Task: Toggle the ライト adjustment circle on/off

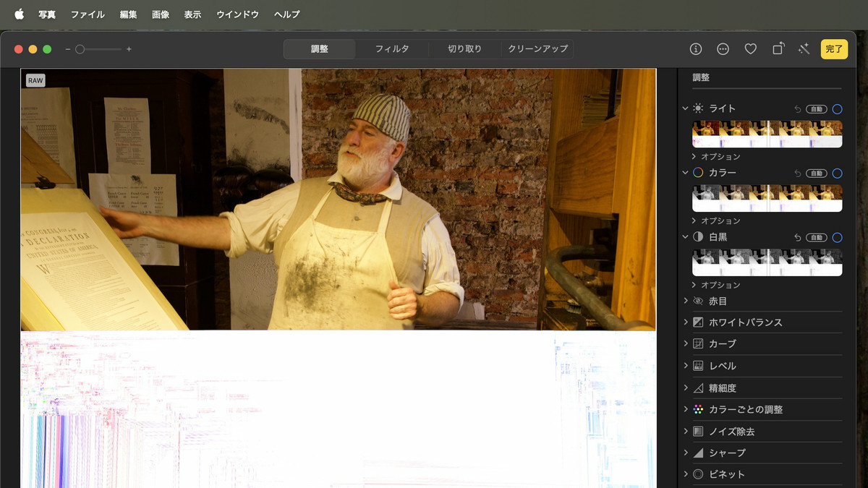Action: point(837,109)
